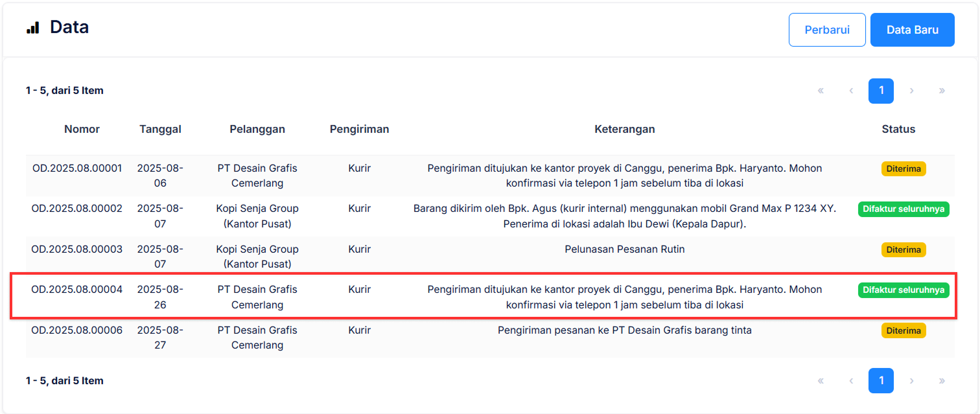This screenshot has width=980, height=414.
Task: Go to next page via bottom single-right chevron
Action: (911, 380)
